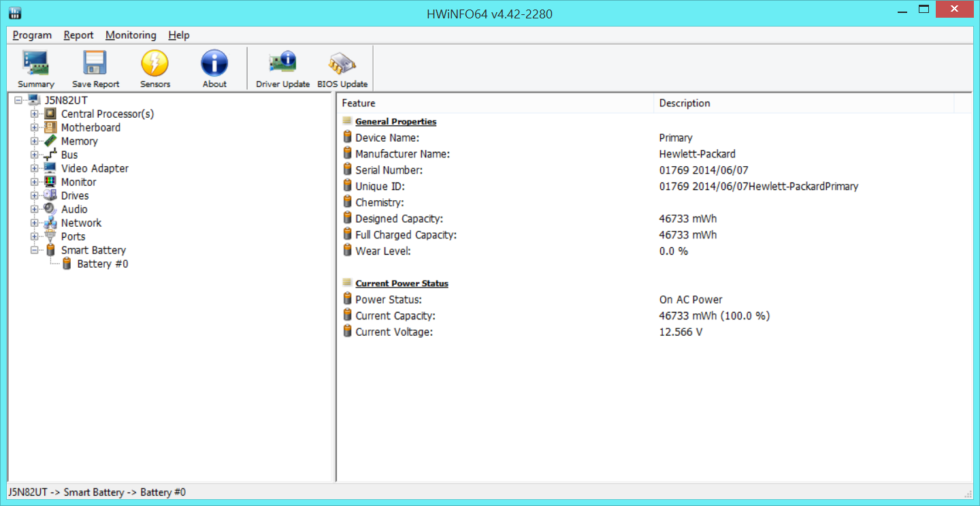Select the Motherboard tree label
The width and height of the screenshot is (980, 506).
[91, 127]
